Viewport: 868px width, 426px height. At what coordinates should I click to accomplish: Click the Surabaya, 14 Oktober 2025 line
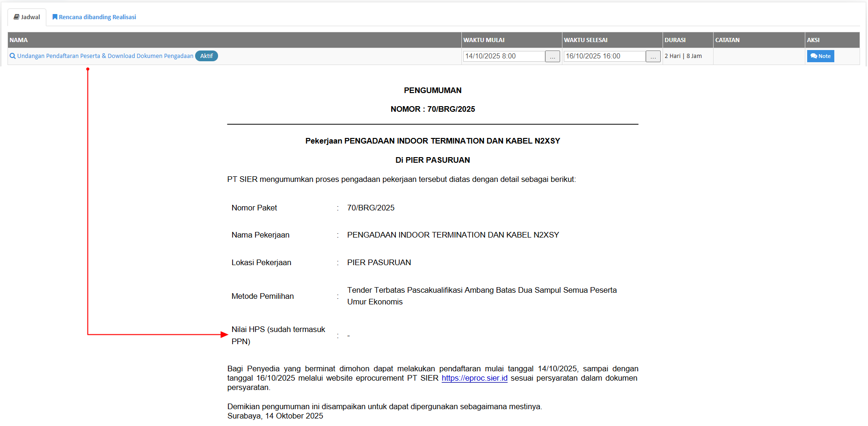pos(275,416)
